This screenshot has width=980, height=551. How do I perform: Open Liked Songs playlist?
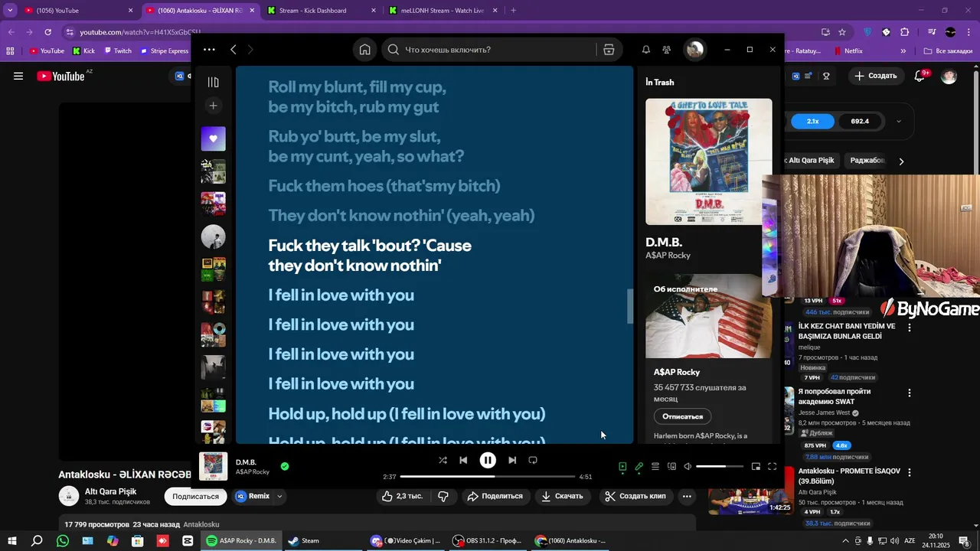214,139
